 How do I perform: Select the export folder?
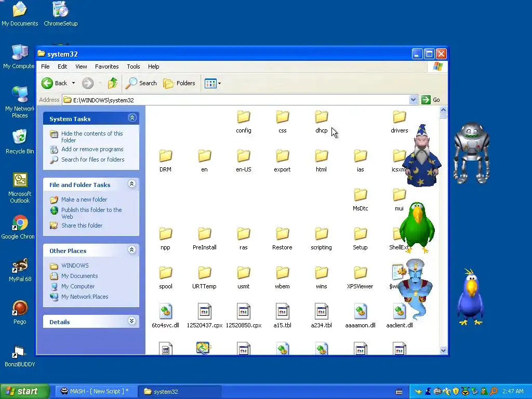[282, 161]
